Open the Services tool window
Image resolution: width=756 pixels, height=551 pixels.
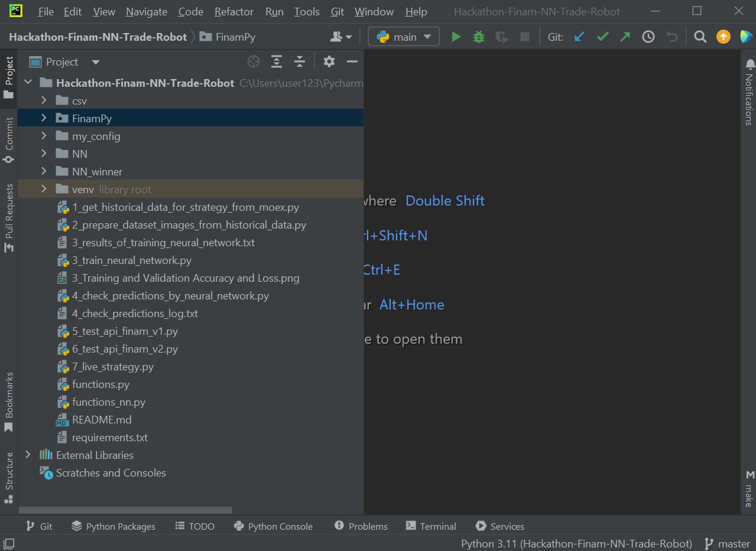[499, 526]
